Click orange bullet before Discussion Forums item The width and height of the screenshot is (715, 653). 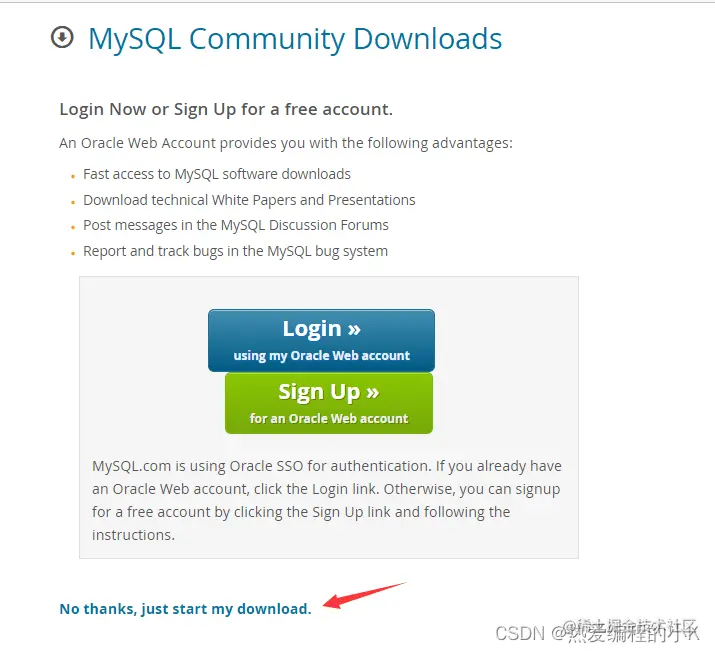pos(73,227)
